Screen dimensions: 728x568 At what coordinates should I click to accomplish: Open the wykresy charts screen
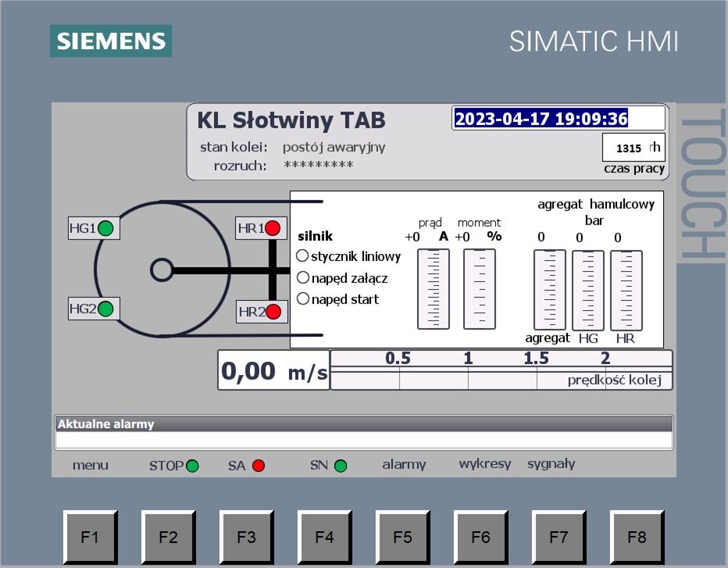click(x=485, y=464)
